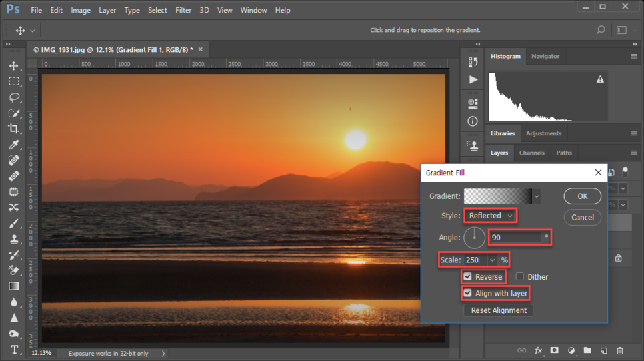Viewport: 644px width, 361px height.
Task: Click the Reset Alignment button
Action: (x=499, y=310)
